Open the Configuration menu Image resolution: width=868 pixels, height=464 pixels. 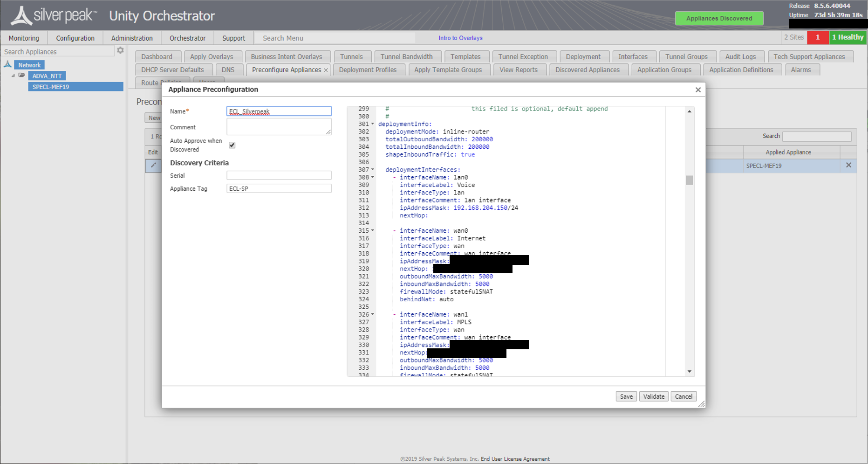[x=75, y=38]
